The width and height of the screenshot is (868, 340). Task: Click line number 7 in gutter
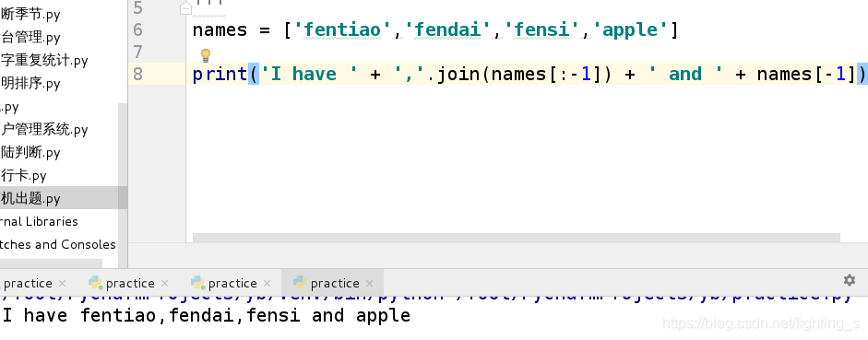[x=137, y=52]
